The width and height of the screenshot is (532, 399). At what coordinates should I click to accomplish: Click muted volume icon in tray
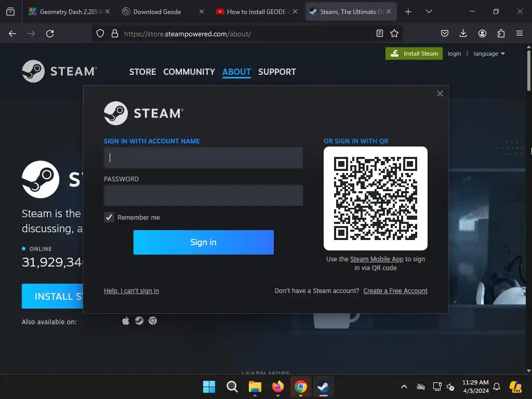coord(450,387)
